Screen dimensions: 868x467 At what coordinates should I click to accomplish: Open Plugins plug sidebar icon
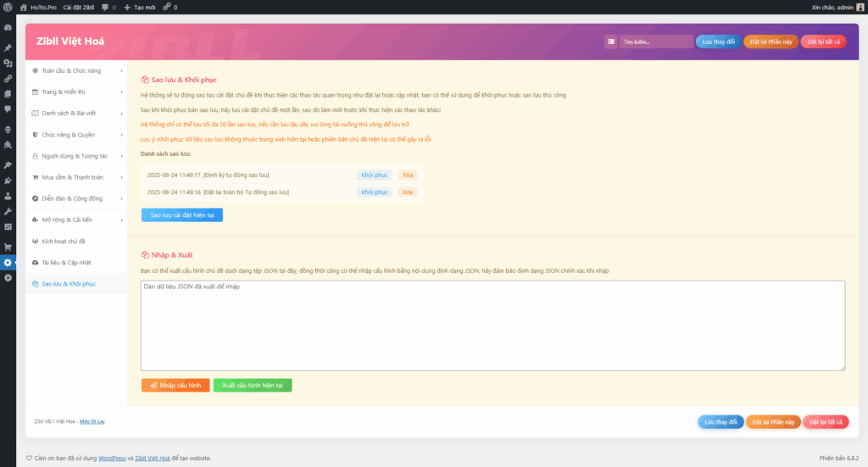8,181
